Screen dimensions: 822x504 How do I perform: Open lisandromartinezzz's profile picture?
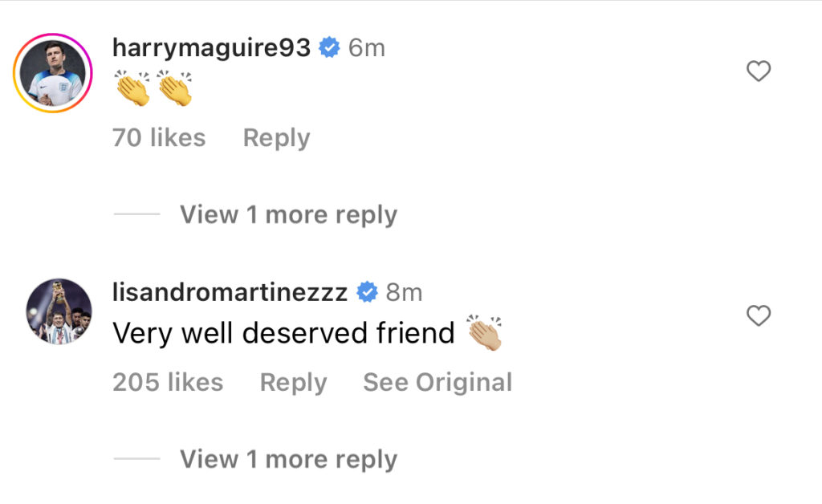(59, 311)
